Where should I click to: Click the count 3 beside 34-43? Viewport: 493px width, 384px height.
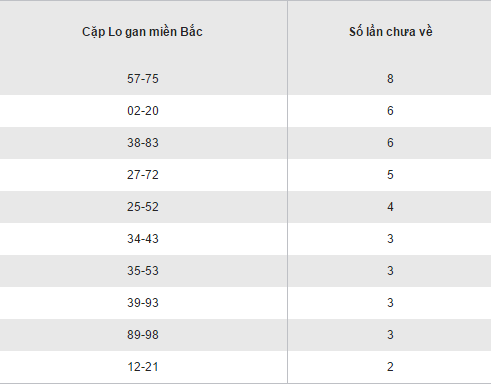tap(390, 239)
